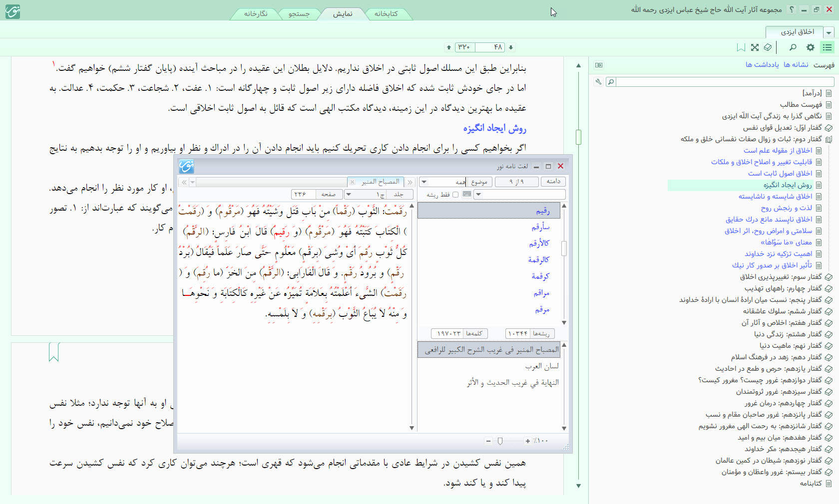Click the bookmark icon in the toolbar
Viewport: 839px width, 504px height.
[741, 47]
